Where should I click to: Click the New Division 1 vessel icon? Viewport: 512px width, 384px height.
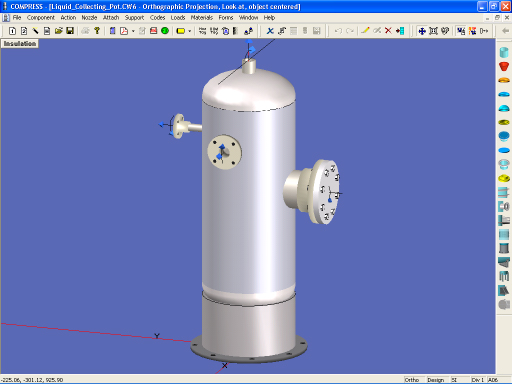[x=12, y=31]
